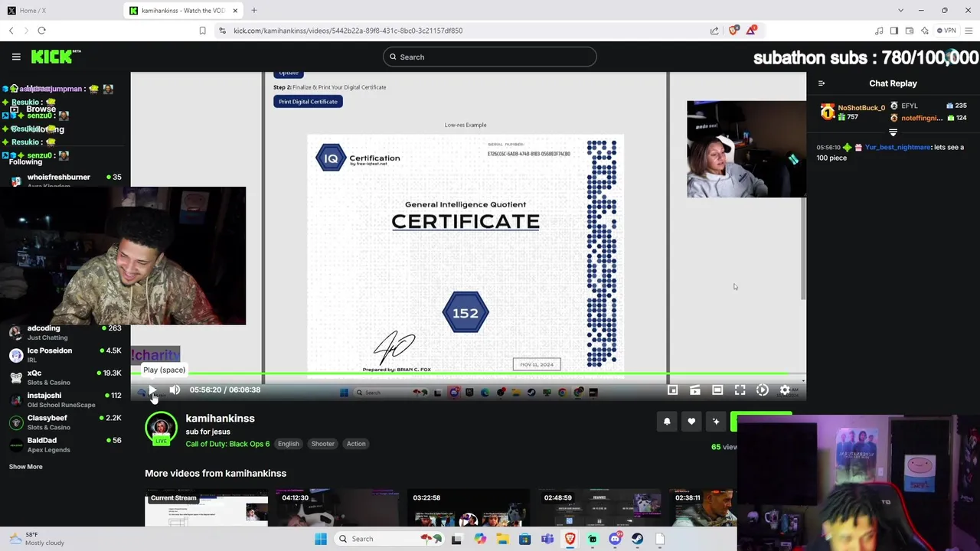Focus the Kick search field

click(490, 57)
